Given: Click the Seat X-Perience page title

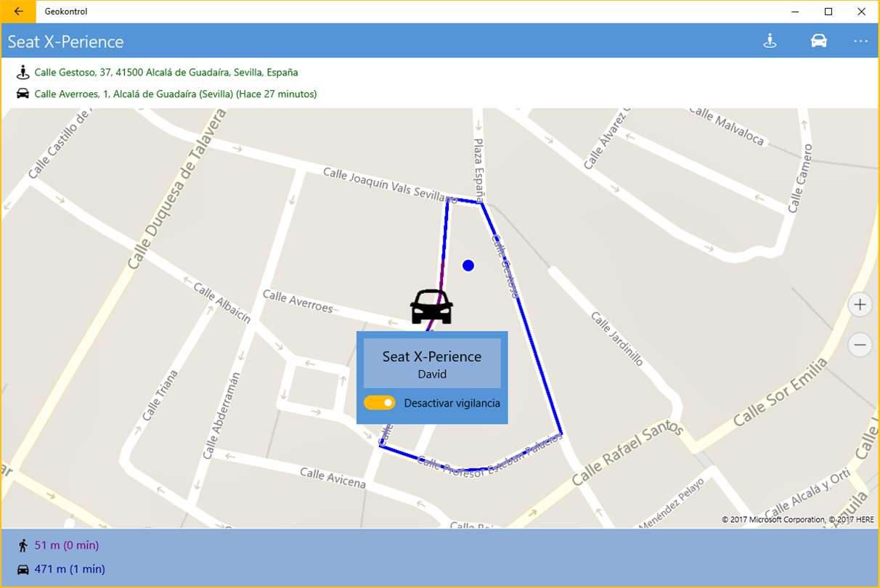Looking at the screenshot, I should click(x=66, y=41).
